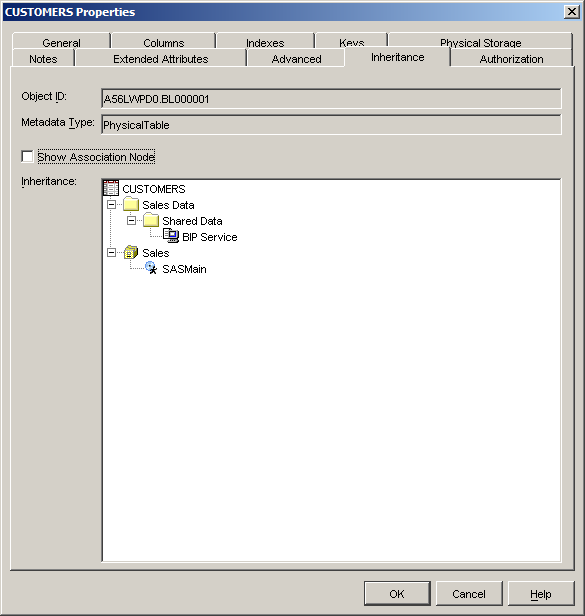Go to the Physical Storage tab

(480, 41)
